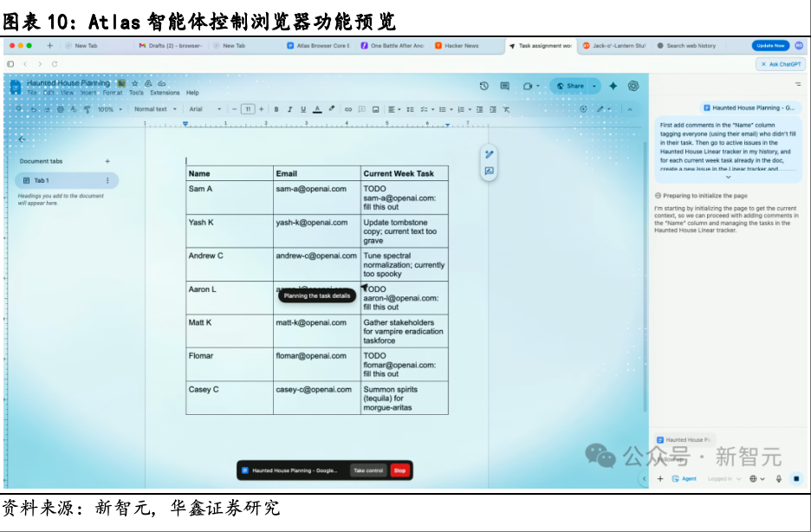Open the Arial font dropdown
Image resolution: width=811 pixels, height=532 pixels.
point(204,109)
